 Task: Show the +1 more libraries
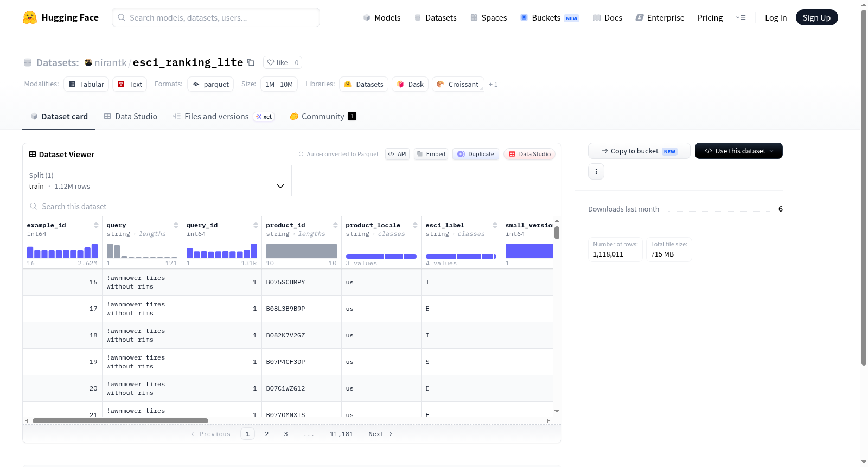[493, 84]
